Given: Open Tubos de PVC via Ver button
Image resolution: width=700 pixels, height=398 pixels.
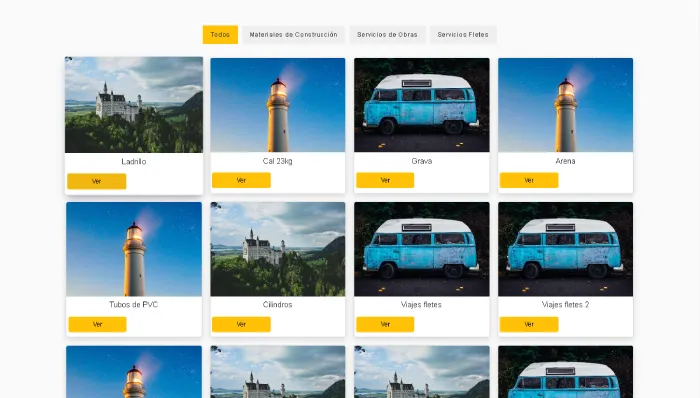Looking at the screenshot, I should (97, 324).
